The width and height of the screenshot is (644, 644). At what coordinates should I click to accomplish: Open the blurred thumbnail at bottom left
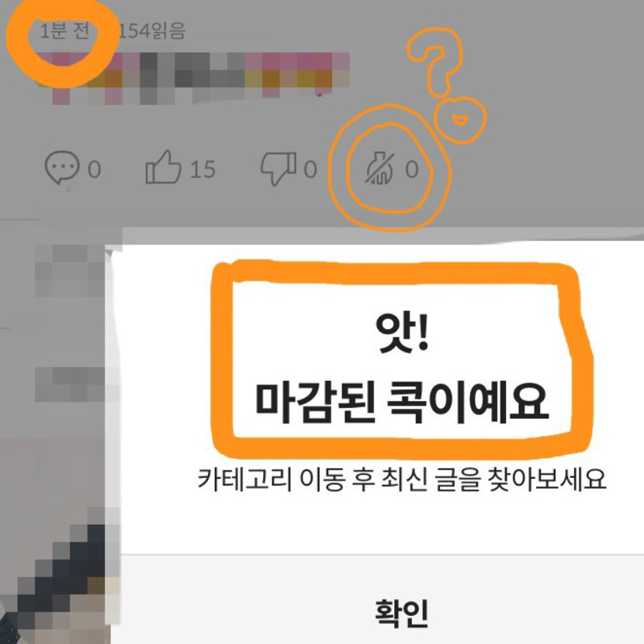[60, 575]
